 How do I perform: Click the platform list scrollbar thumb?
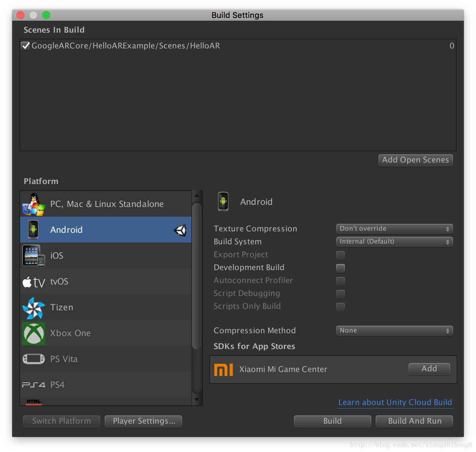coord(196,276)
